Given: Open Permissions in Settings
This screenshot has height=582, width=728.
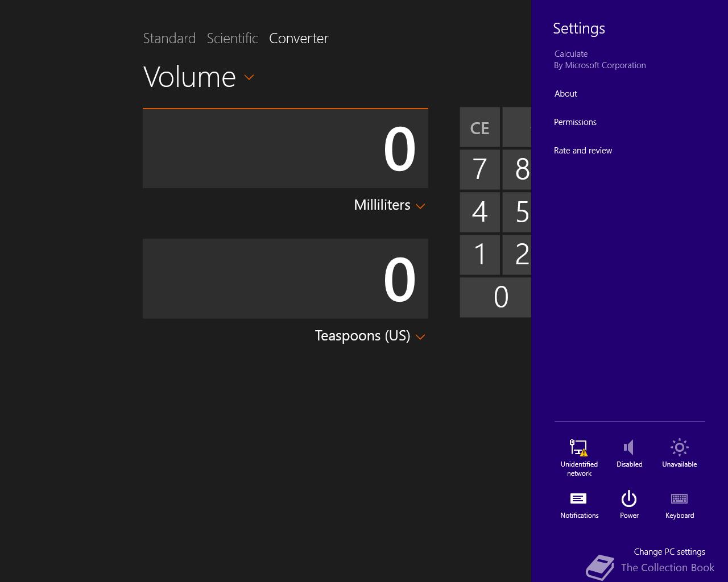Looking at the screenshot, I should 575,122.
